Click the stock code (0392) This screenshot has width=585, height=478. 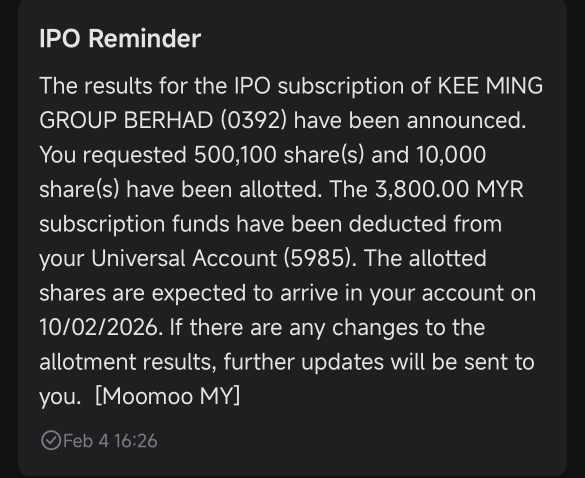tap(254, 121)
